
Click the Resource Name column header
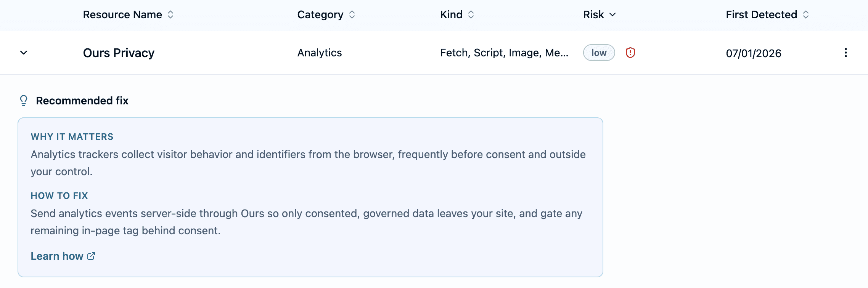(122, 14)
